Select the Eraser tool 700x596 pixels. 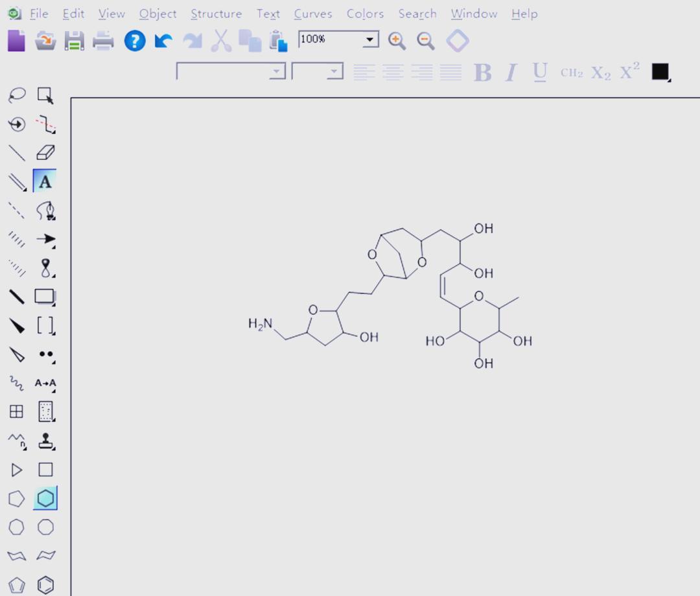click(x=45, y=153)
